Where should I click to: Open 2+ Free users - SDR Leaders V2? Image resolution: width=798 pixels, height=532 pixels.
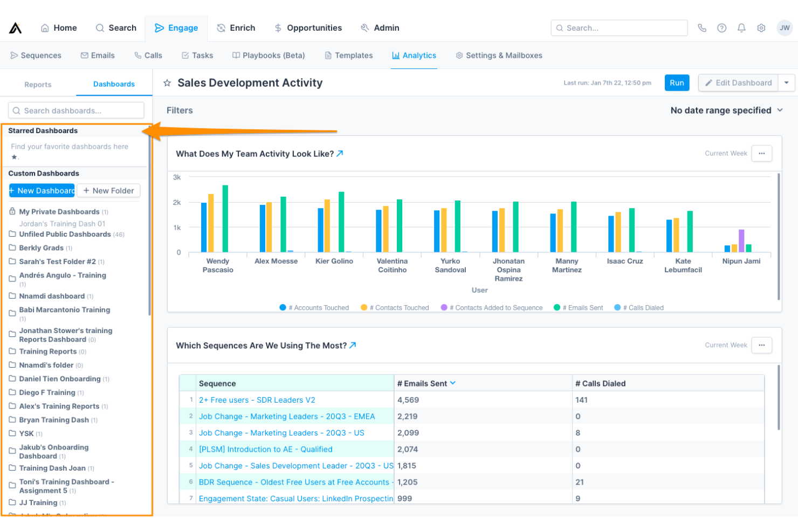coord(257,400)
